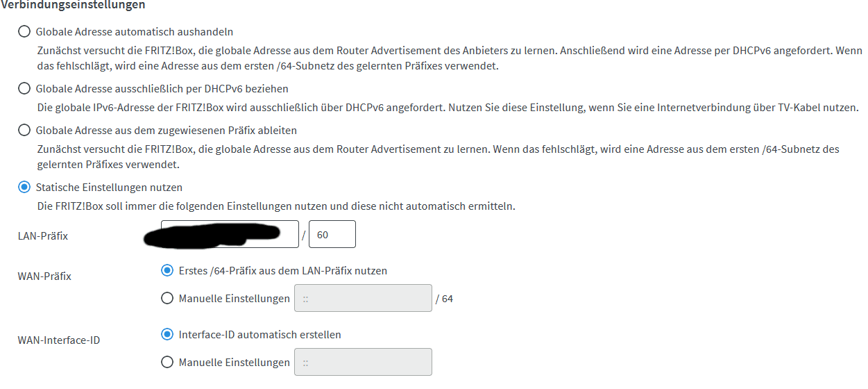868x389 pixels.
Task: Focus the prefix length field showing 60
Action: coord(332,235)
